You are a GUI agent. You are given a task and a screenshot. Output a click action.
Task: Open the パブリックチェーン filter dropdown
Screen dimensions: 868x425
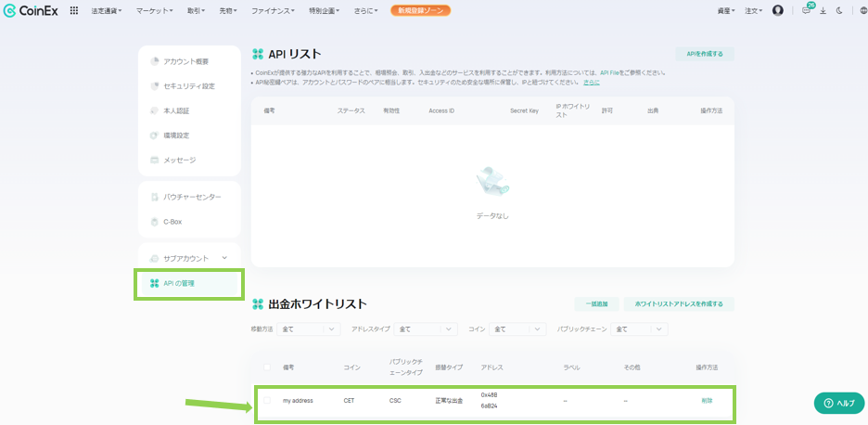[x=639, y=329]
